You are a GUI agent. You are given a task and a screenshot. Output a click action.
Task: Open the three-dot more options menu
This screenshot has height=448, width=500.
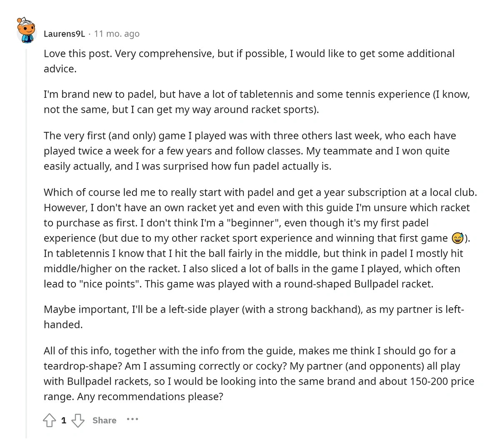(132, 419)
